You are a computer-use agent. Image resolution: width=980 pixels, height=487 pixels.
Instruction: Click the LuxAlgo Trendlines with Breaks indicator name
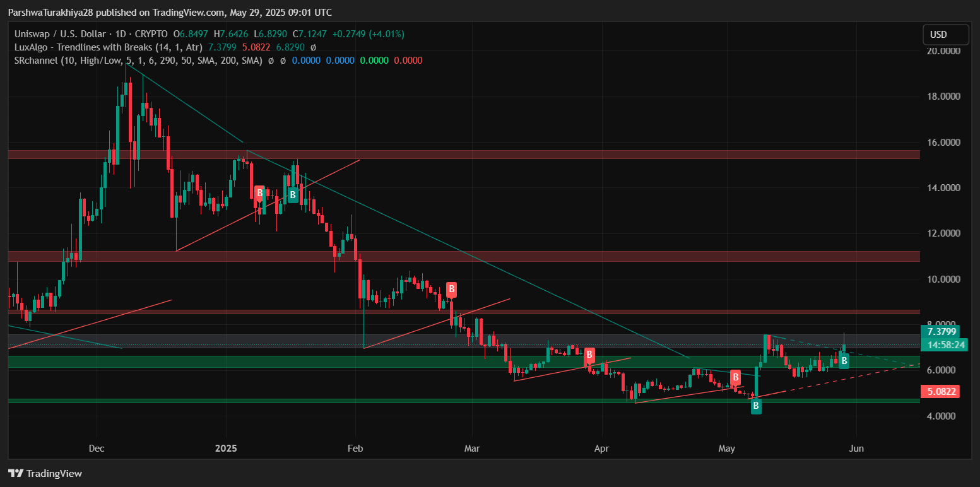tap(108, 47)
